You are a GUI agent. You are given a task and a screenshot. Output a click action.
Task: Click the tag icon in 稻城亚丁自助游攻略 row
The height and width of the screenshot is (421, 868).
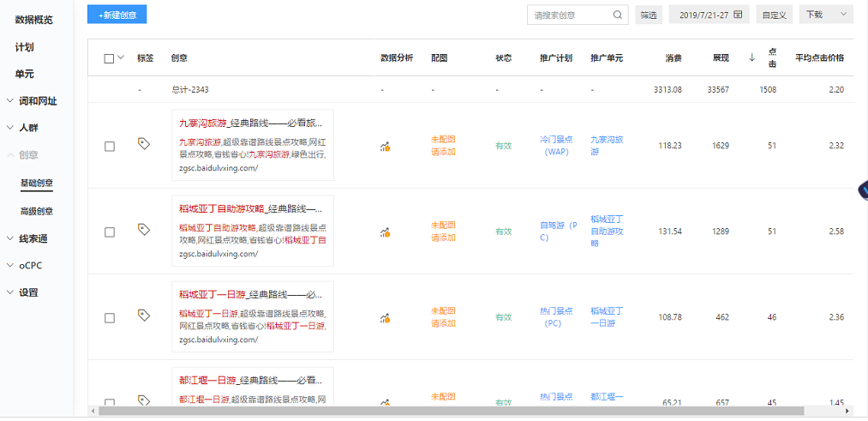(144, 230)
